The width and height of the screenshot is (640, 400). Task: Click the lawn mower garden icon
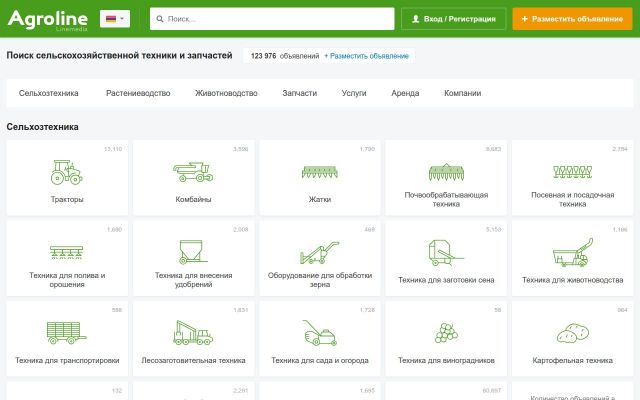click(x=320, y=333)
